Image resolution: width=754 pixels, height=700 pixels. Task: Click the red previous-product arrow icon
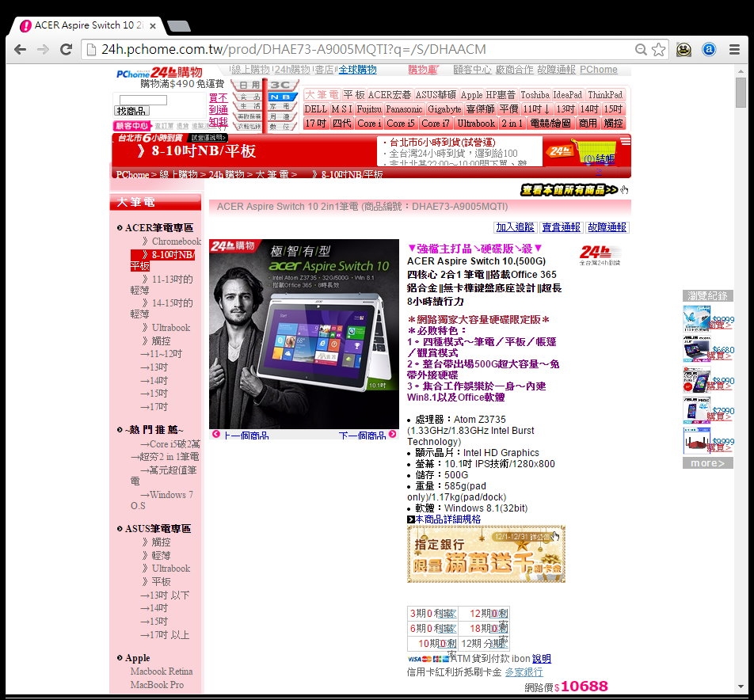click(x=216, y=434)
